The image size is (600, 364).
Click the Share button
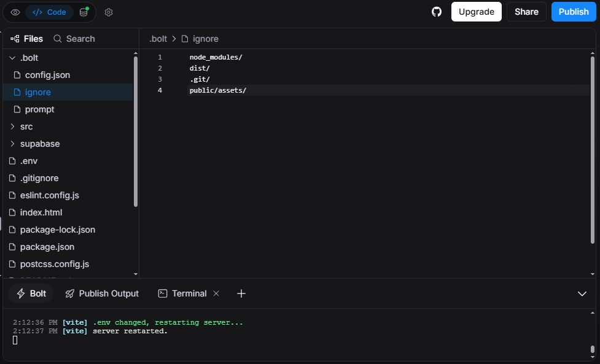click(526, 12)
